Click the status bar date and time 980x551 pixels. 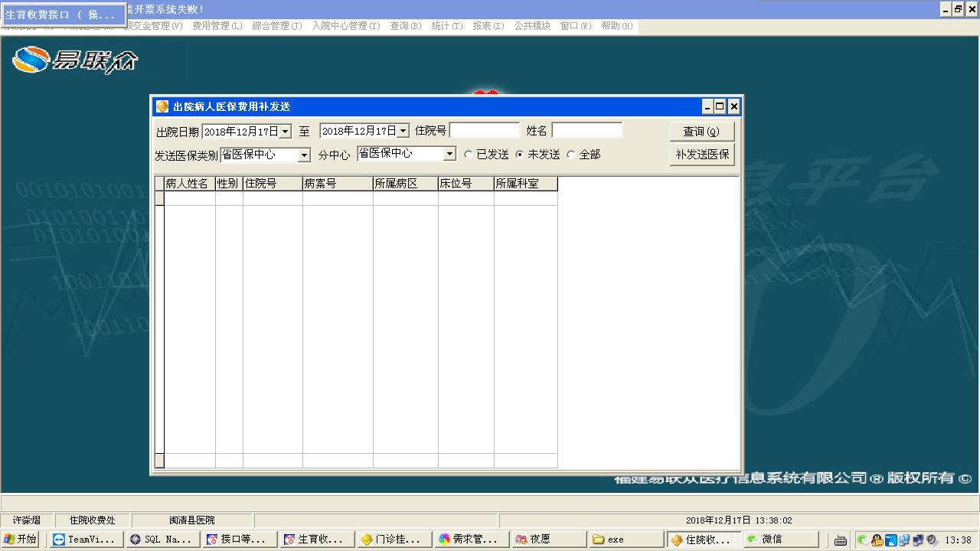pyautogui.click(x=739, y=520)
